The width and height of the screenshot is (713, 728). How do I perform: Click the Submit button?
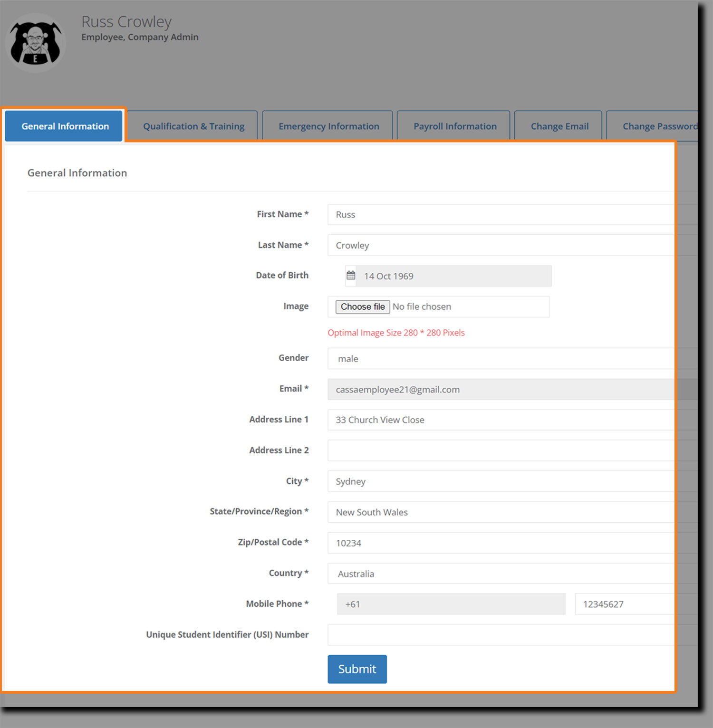[357, 669]
